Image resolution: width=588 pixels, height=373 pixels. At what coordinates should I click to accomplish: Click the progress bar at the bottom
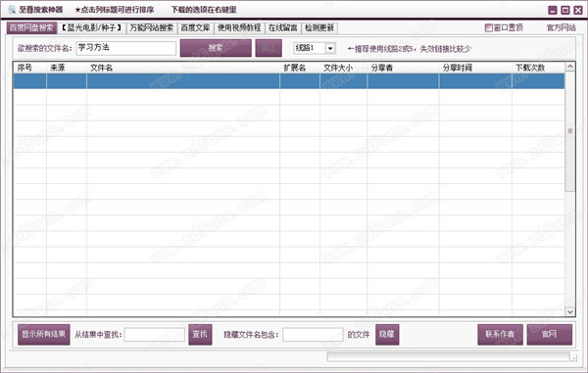pyautogui.click(x=448, y=357)
